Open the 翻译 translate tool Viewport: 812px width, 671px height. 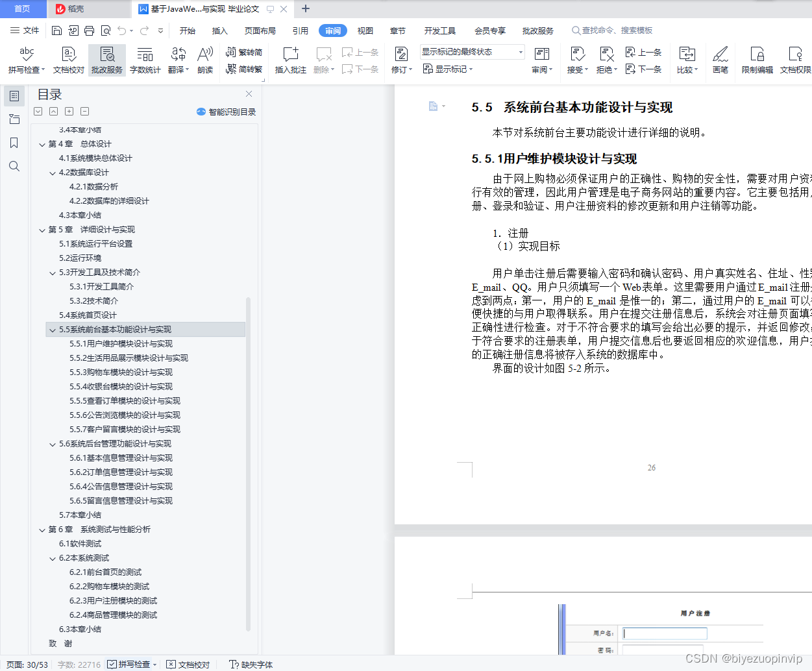tap(178, 60)
